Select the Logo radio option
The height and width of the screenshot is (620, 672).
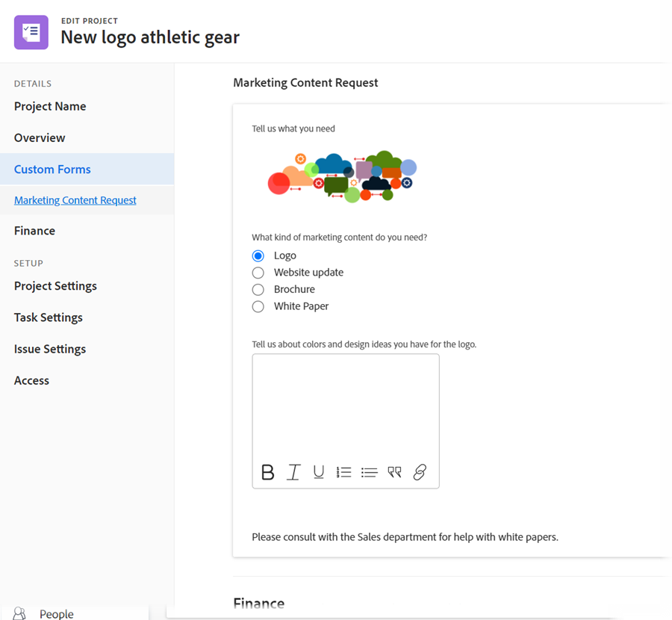258,256
